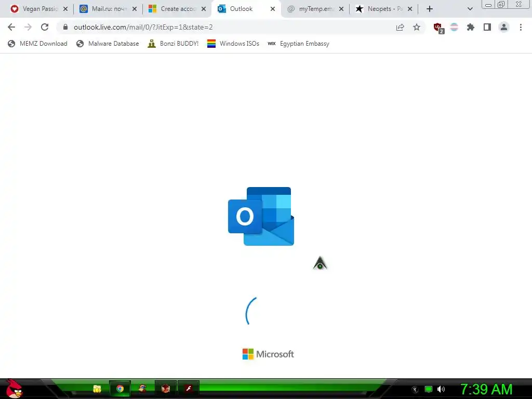Bookmark this page with the star

click(x=417, y=27)
